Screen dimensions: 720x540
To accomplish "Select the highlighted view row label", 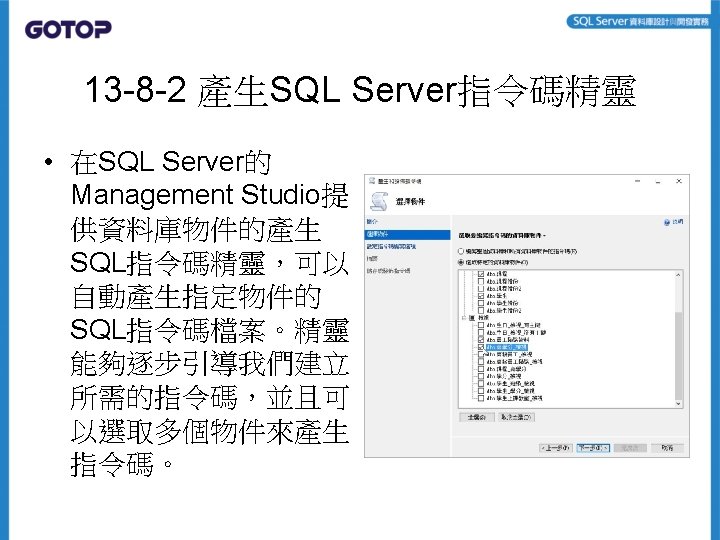I will 507,347.
